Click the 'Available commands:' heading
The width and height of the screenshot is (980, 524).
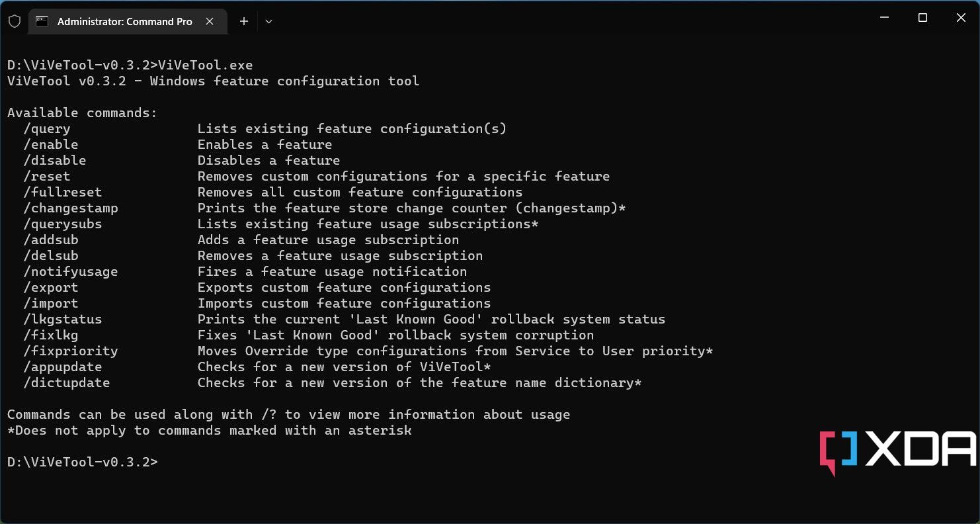click(x=83, y=113)
